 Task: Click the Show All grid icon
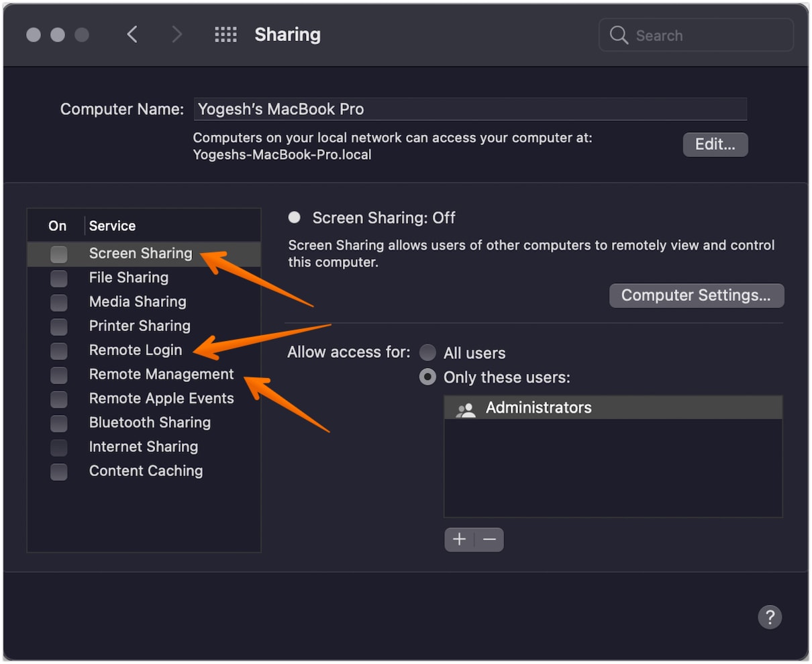coord(226,34)
